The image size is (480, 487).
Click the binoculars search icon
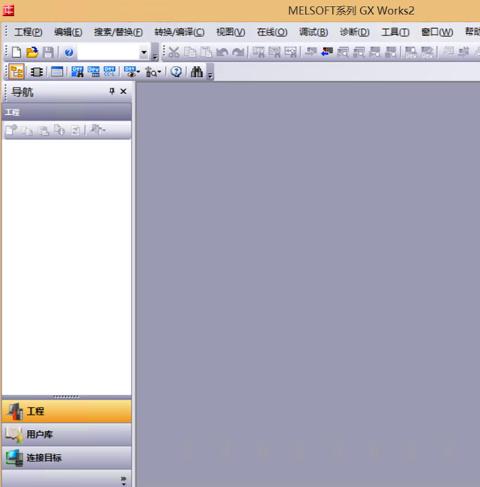197,72
